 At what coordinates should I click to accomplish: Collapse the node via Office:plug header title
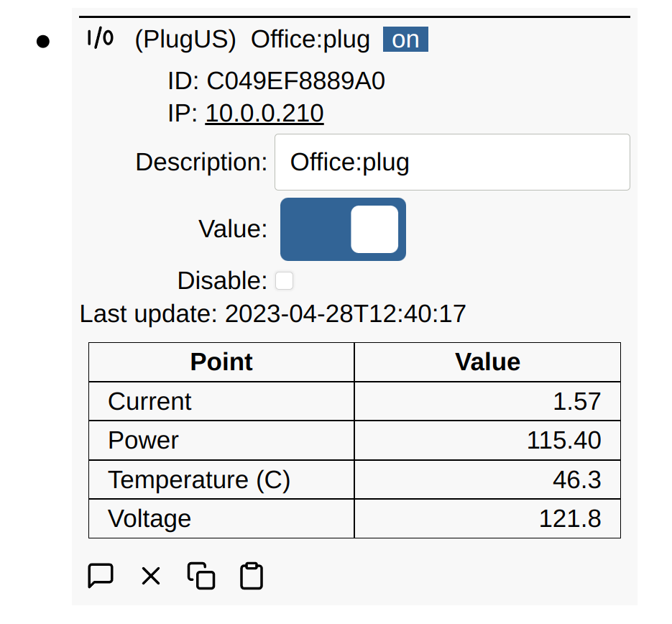click(310, 40)
